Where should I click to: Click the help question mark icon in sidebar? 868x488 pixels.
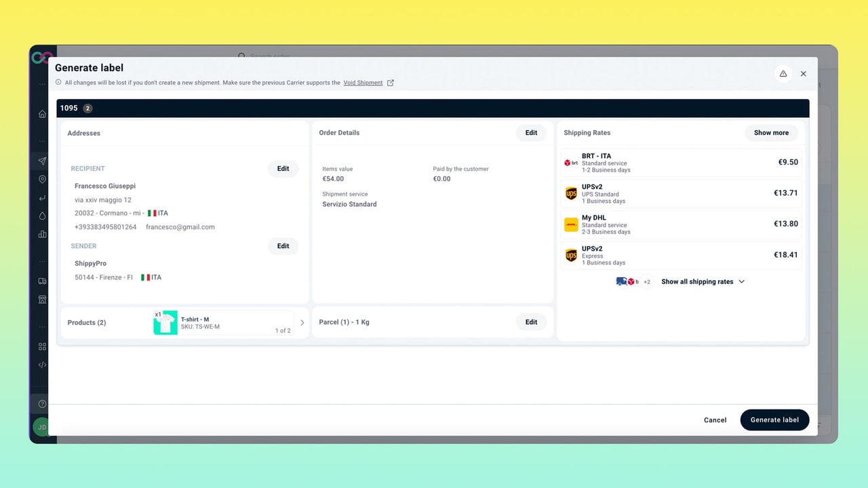point(42,404)
